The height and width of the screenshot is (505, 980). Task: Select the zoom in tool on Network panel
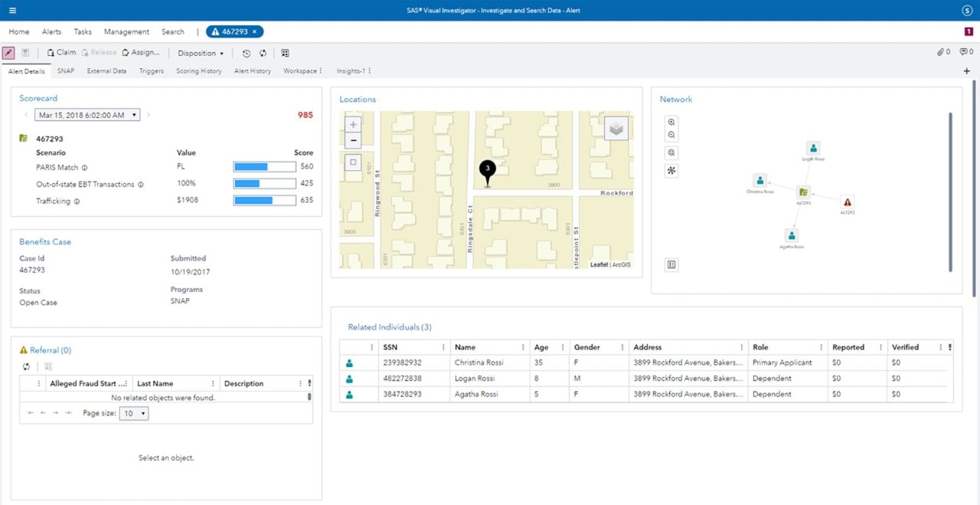671,122
